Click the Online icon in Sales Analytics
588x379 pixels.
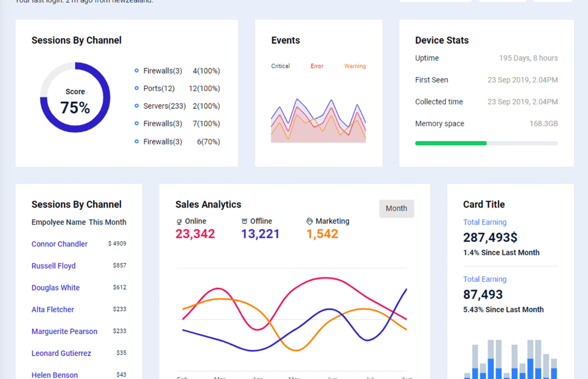(x=179, y=222)
